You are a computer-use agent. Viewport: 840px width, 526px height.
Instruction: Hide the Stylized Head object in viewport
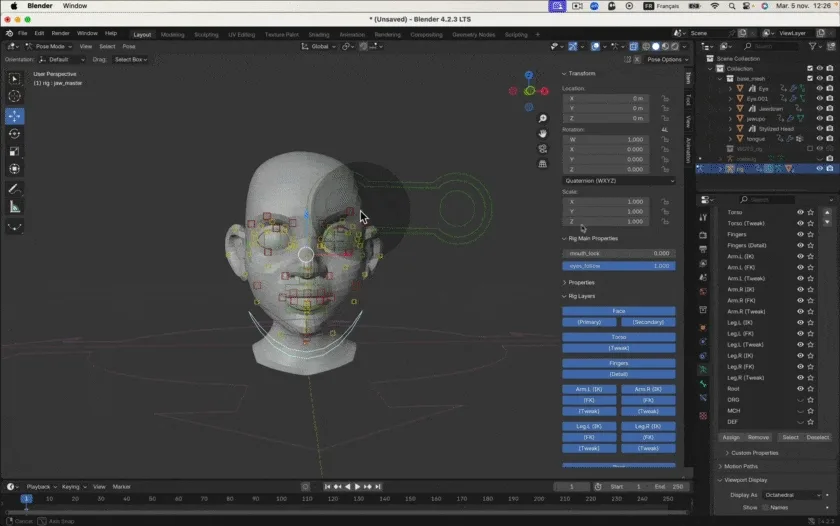[x=820, y=129]
